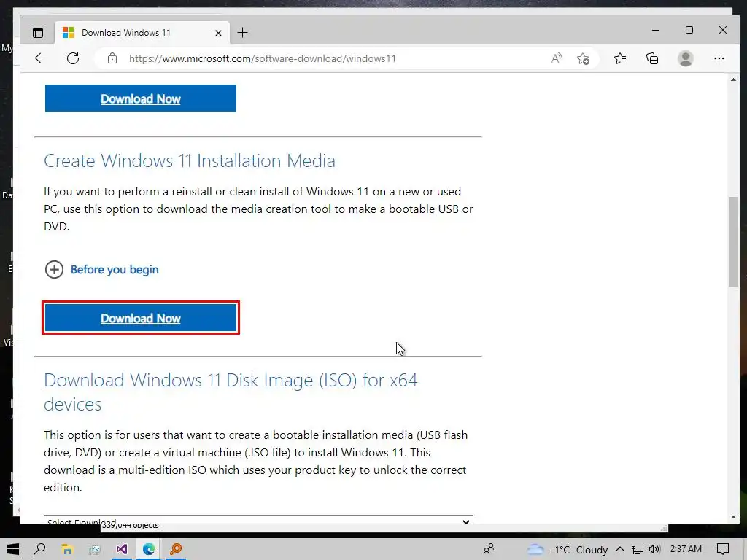747x560 pixels.
Task: Expand the Before you begin section
Action: [x=101, y=270]
